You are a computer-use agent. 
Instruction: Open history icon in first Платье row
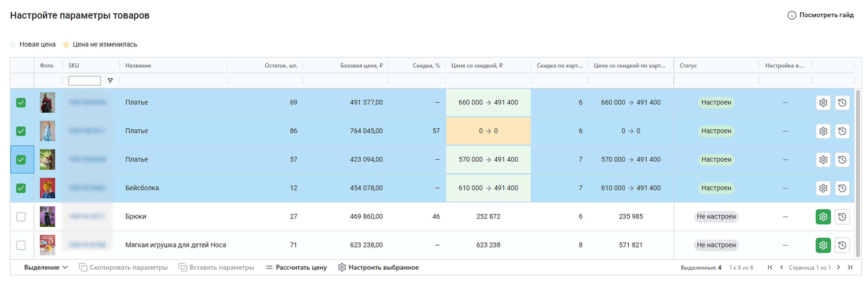point(842,102)
